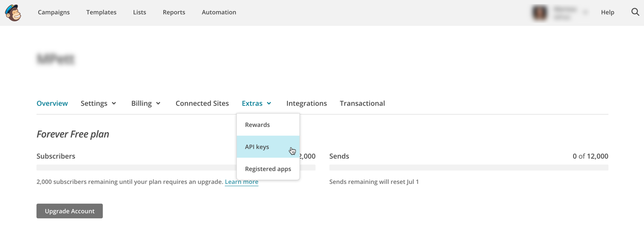Open the Integrations tab

[307, 103]
